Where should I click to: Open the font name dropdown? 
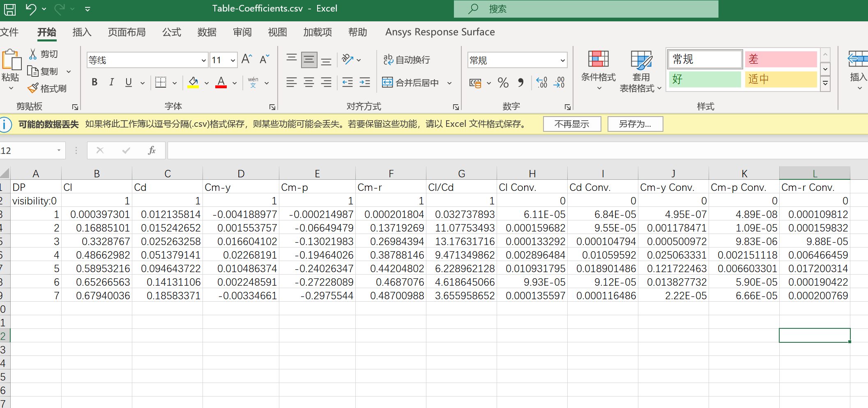203,60
